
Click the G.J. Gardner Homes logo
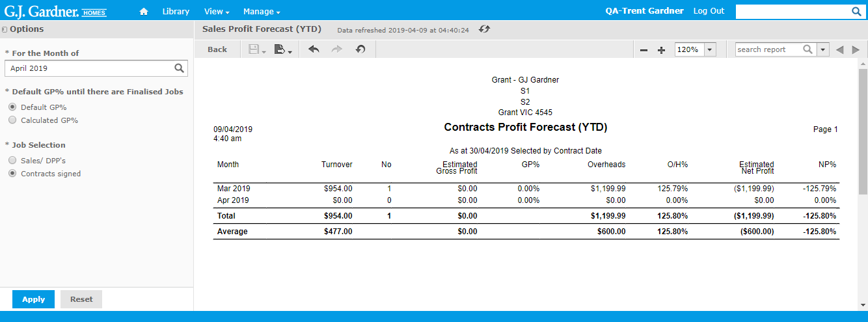pyautogui.click(x=55, y=12)
